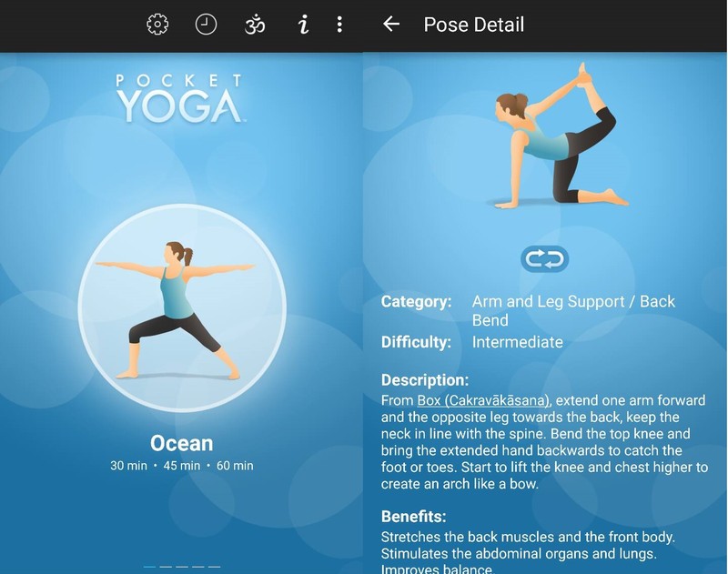Follow the Box (Cakravākāsana) link
Screen dimensions: 728x574
[483, 400]
